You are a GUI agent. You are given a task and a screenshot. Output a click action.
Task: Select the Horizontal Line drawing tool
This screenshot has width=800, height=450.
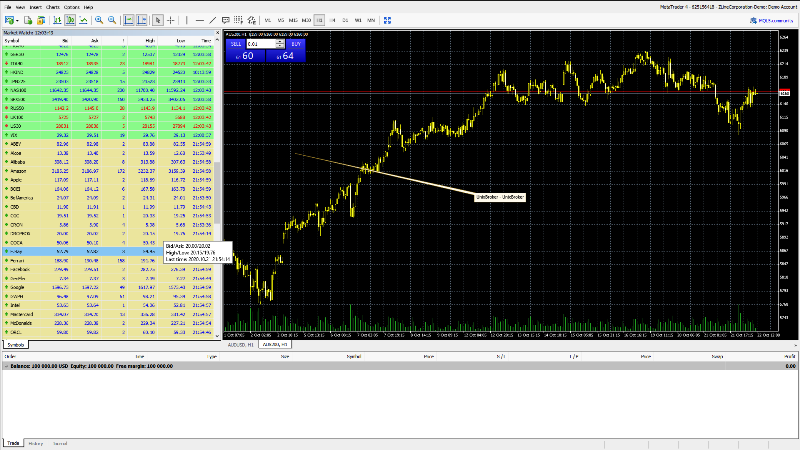(200, 20)
